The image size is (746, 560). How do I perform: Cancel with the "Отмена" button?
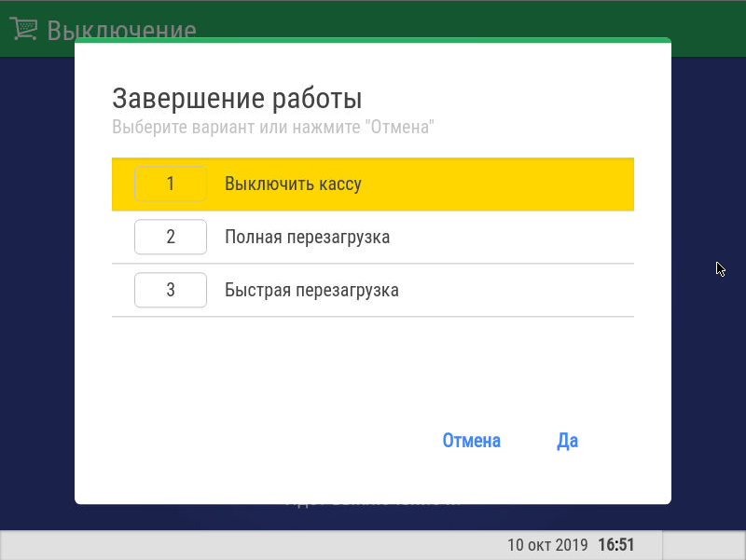(472, 441)
